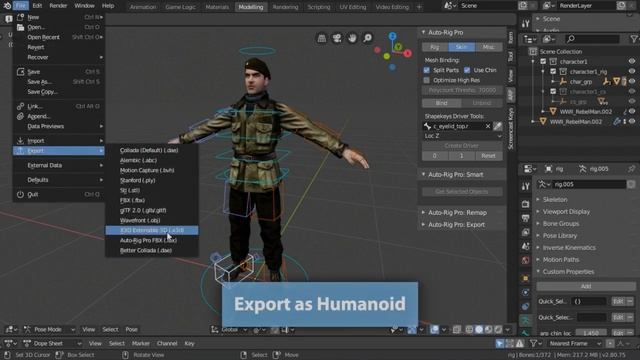Open the World properties tab icon
The image size is (640, 360).
(526, 260)
